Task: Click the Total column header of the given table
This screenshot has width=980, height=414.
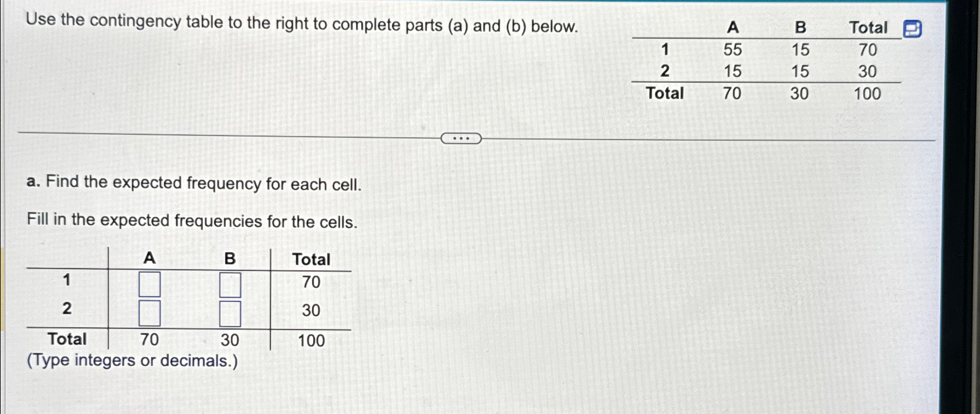Action: click(868, 28)
